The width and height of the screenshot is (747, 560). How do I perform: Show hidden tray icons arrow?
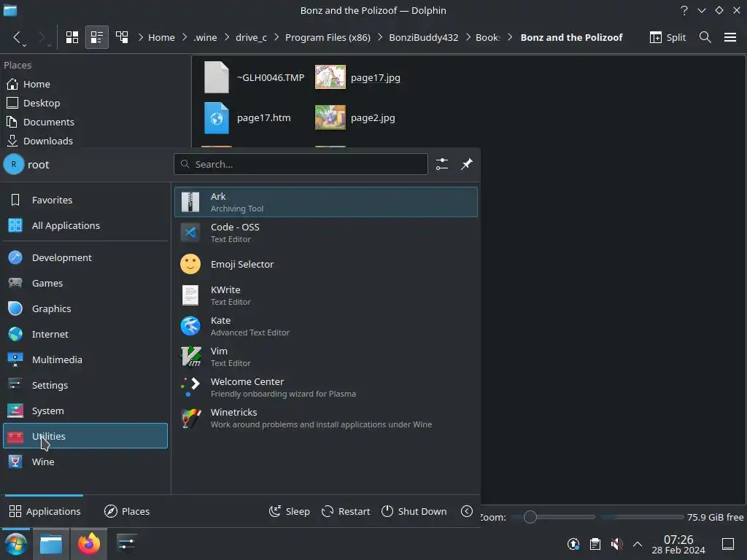[638, 544]
